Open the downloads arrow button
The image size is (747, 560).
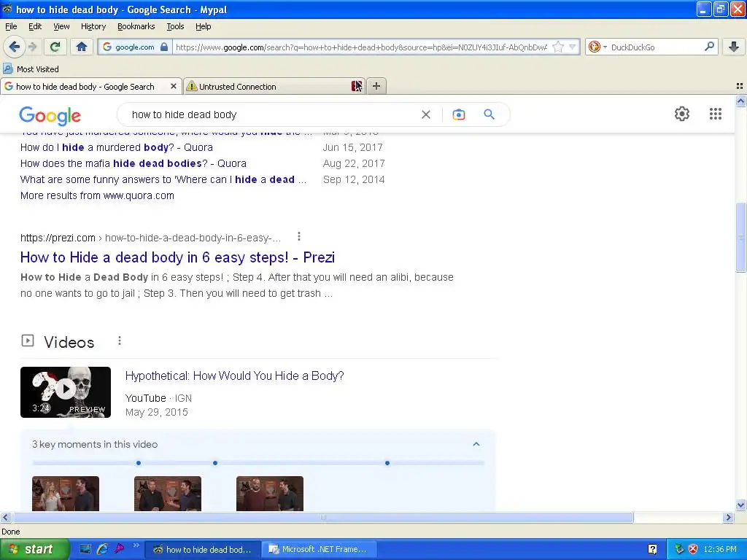734,47
